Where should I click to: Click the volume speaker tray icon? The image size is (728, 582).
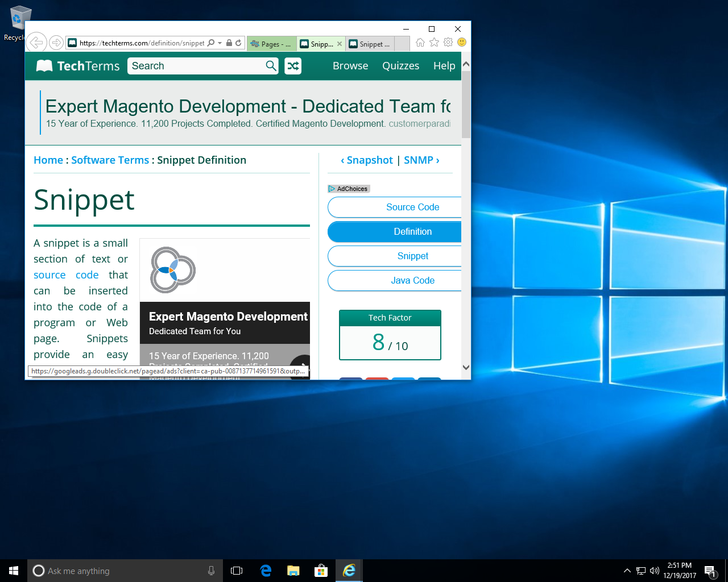(x=655, y=571)
